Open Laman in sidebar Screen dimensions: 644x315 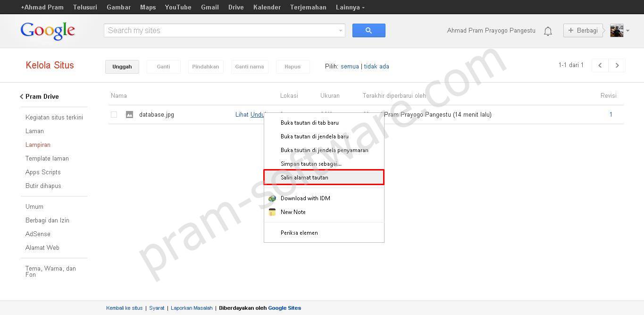click(34, 131)
